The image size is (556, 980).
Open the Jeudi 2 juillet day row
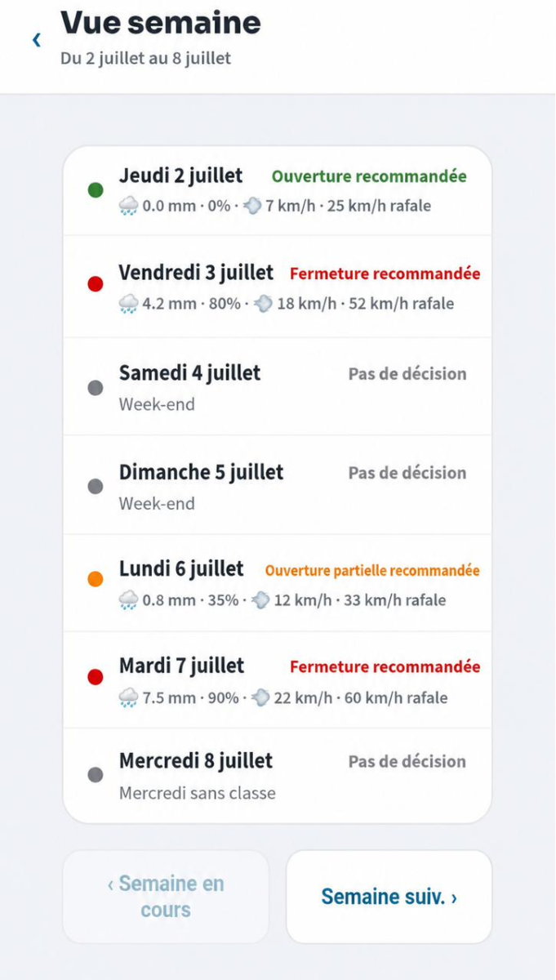pyautogui.click(x=278, y=191)
